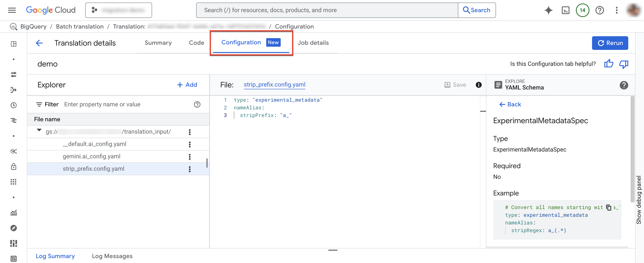Open the Gemini AI assistant
Image resolution: width=644 pixels, height=263 pixels.
549,10
